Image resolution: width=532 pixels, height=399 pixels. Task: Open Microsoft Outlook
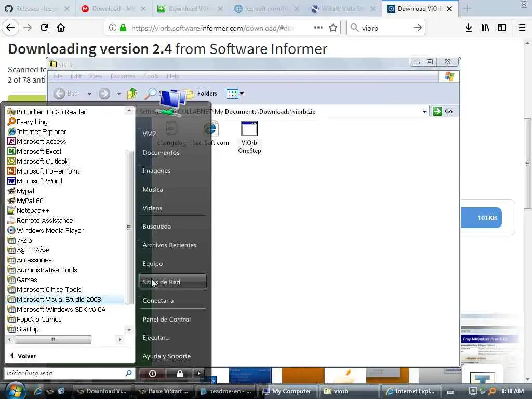tap(38, 161)
